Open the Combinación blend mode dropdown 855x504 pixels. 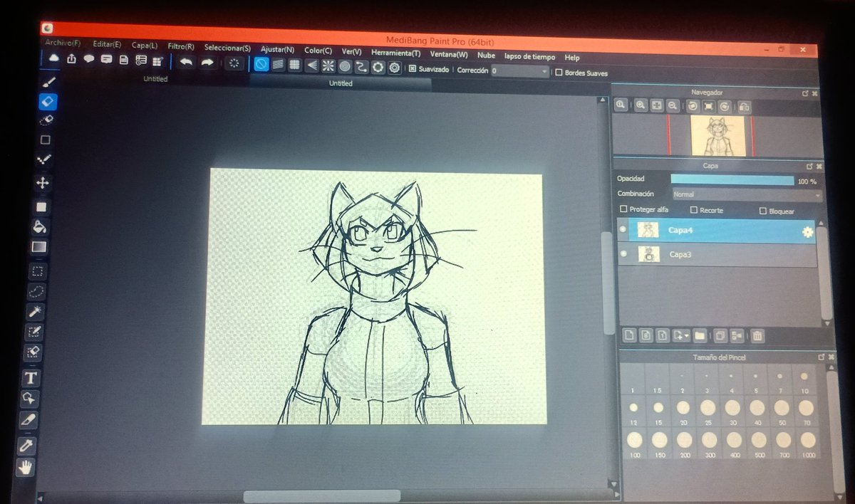pos(747,194)
